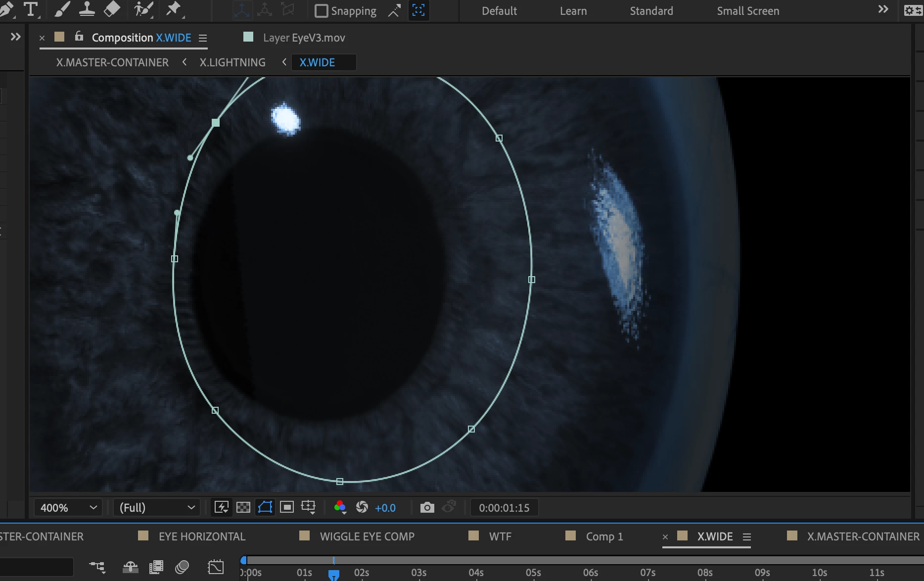Toggle the viewer lock icon
The height and width of the screenshot is (581, 924).
79,36
